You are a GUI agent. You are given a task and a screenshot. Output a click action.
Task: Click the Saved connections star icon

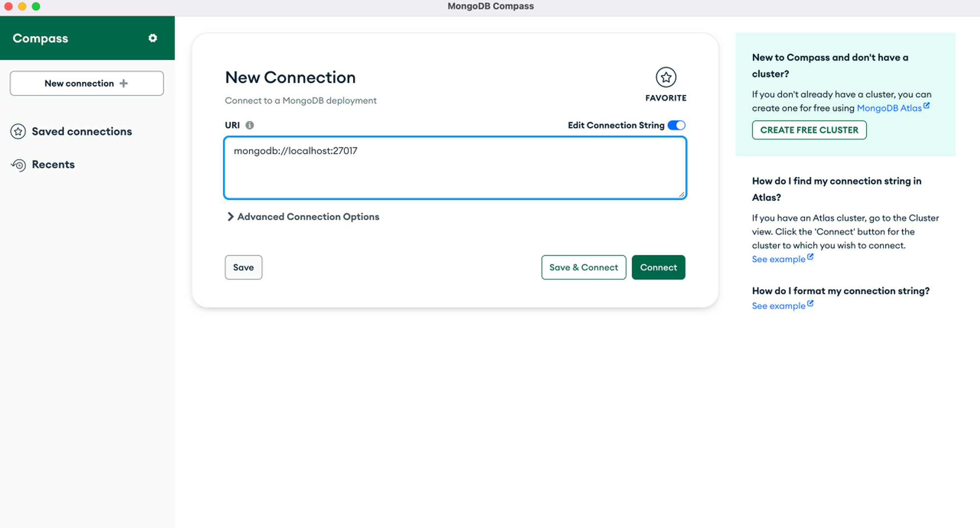pyautogui.click(x=18, y=131)
